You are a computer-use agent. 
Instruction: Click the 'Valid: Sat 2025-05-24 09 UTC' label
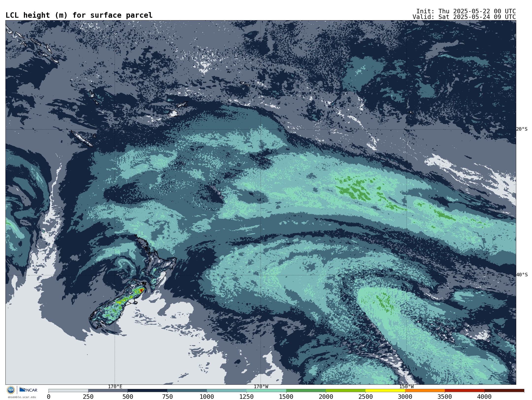(x=464, y=17)
